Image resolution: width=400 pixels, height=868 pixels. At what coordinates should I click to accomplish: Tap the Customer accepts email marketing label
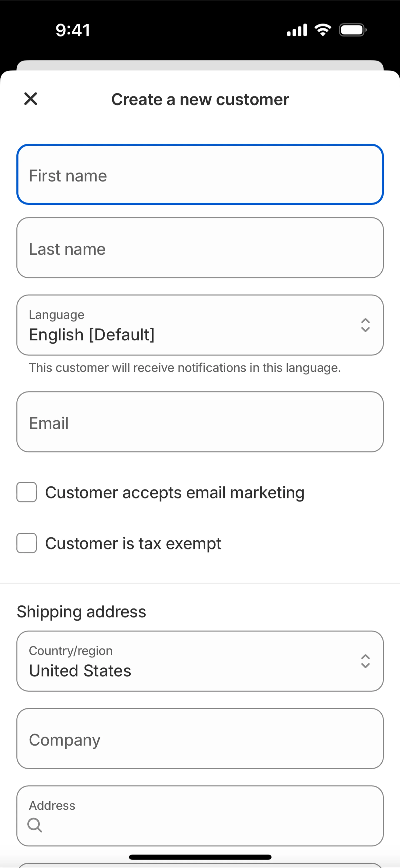[x=175, y=492]
